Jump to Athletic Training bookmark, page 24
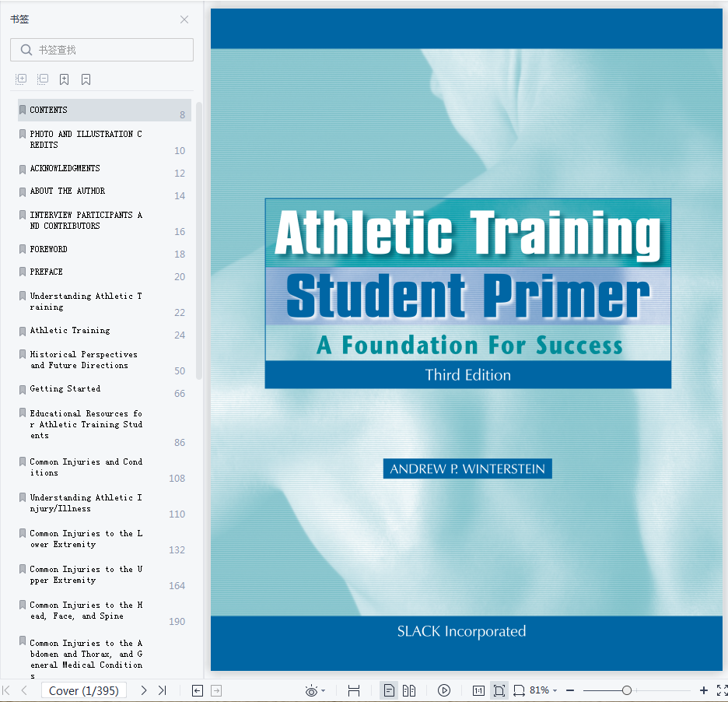The image size is (728, 702). pyautogui.click(x=104, y=331)
